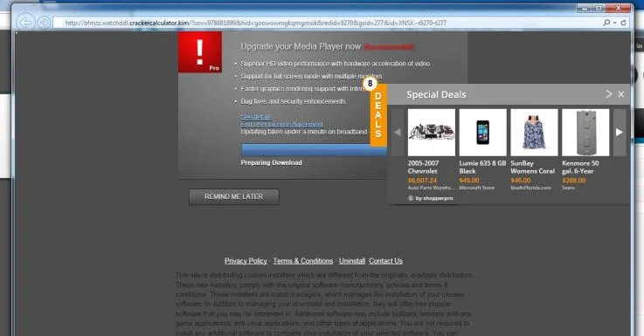Screen dimensions: 644x336
Task: Show next deals with right carousel arrow
Action: click(x=620, y=132)
